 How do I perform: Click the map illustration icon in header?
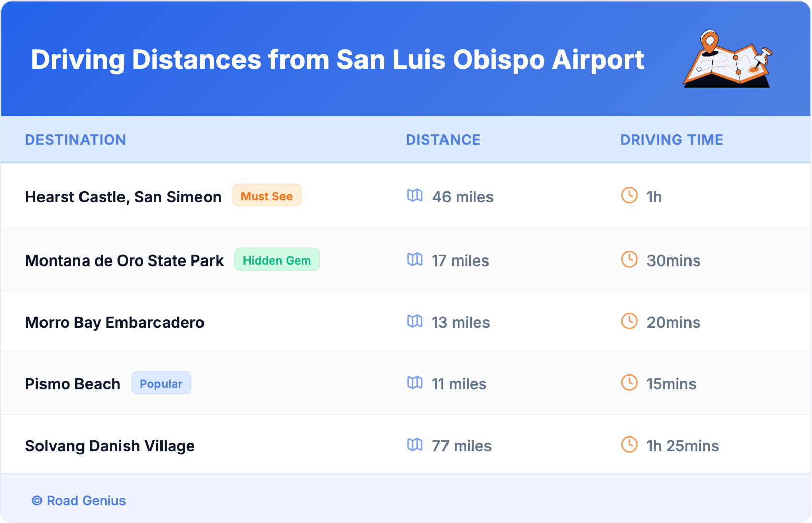click(727, 59)
